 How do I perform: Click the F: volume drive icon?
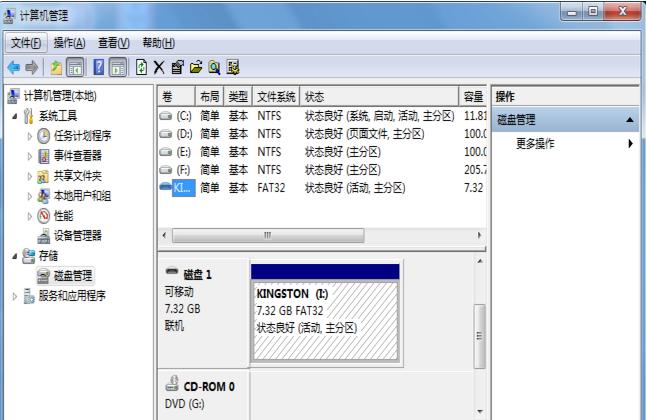(166, 170)
